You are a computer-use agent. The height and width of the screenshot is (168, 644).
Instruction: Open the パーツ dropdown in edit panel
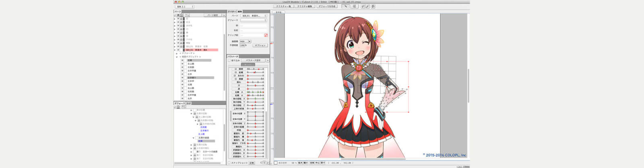(253, 16)
